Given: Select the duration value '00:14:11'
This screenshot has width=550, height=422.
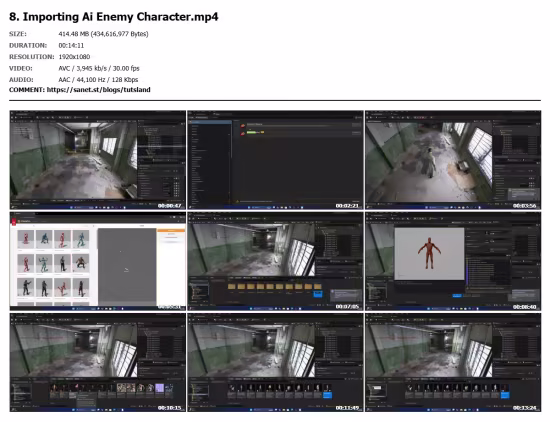Looking at the screenshot, I should pyautogui.click(x=71, y=46).
